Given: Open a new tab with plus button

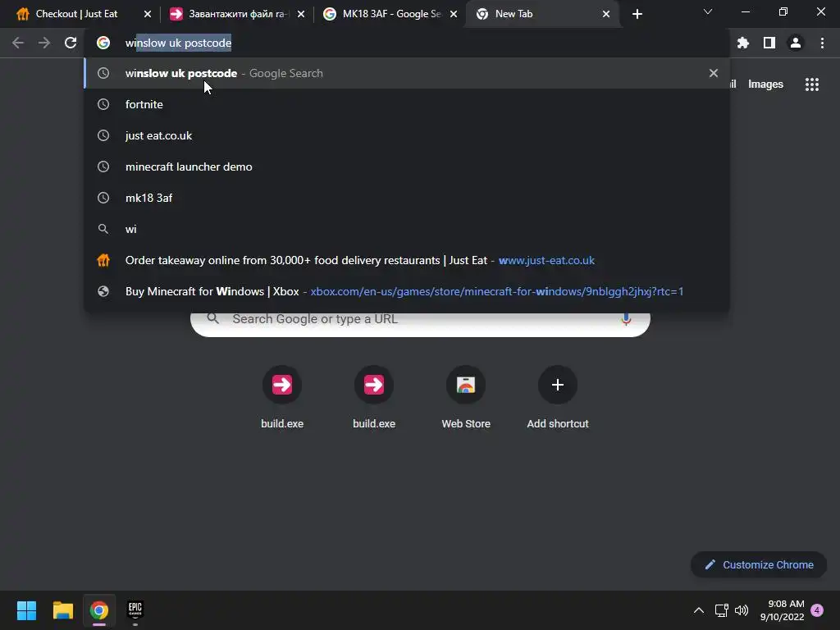Looking at the screenshot, I should [x=637, y=14].
